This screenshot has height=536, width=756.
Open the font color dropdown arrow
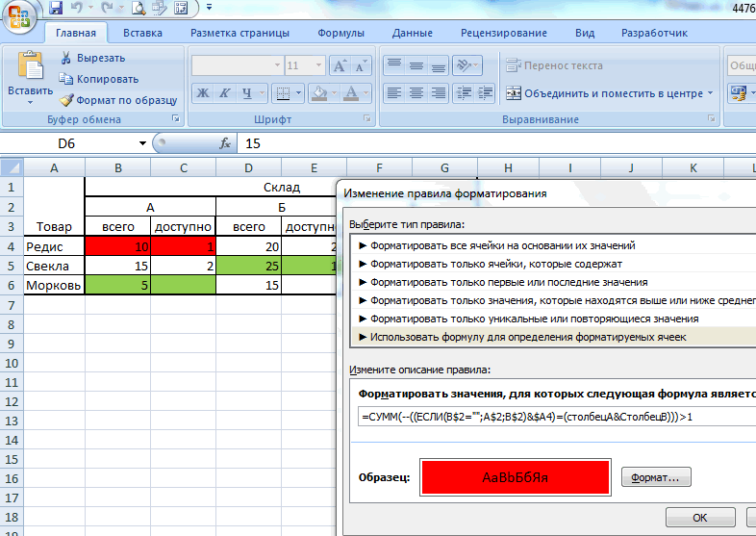pyautogui.click(x=366, y=93)
